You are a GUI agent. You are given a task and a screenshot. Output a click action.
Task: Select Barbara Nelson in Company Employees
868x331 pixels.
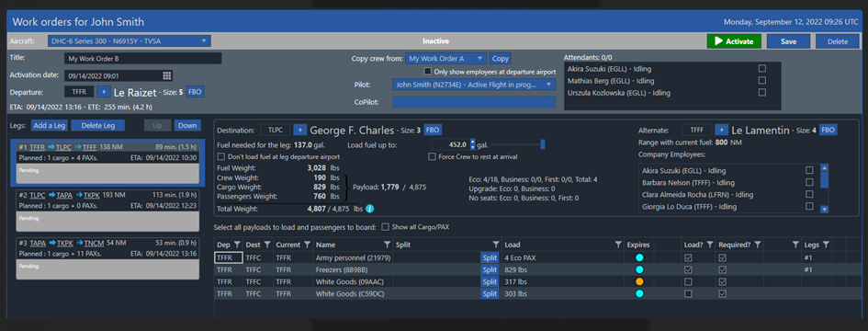click(x=809, y=182)
